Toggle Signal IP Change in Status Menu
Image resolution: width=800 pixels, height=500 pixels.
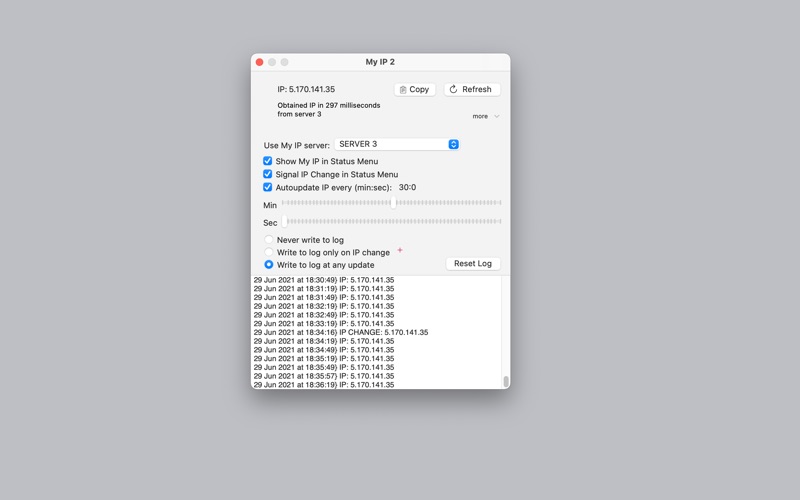point(267,174)
